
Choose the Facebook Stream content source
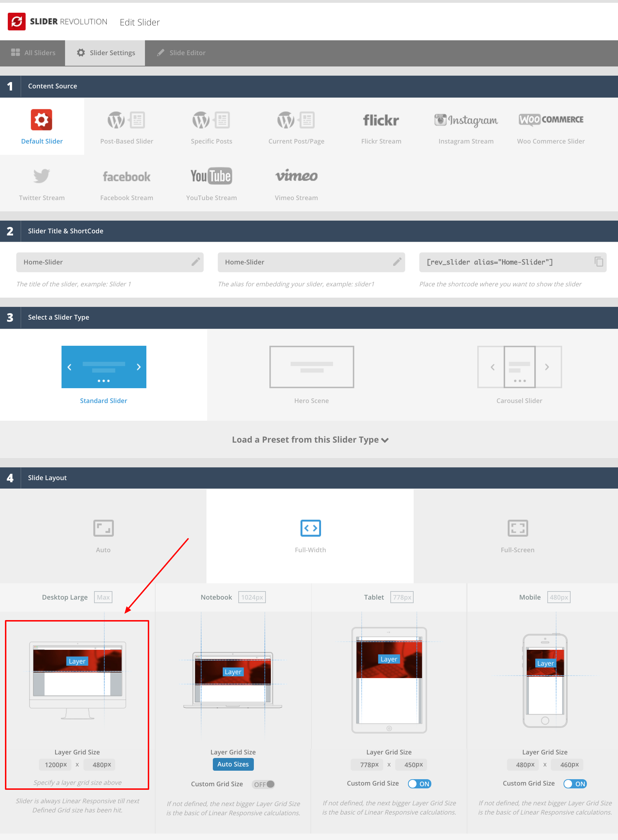(127, 183)
